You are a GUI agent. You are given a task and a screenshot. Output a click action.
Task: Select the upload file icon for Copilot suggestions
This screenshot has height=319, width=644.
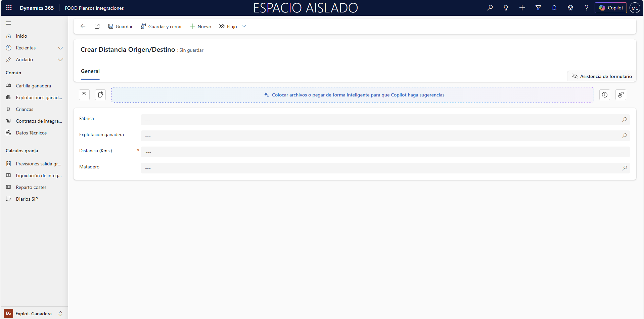(84, 94)
